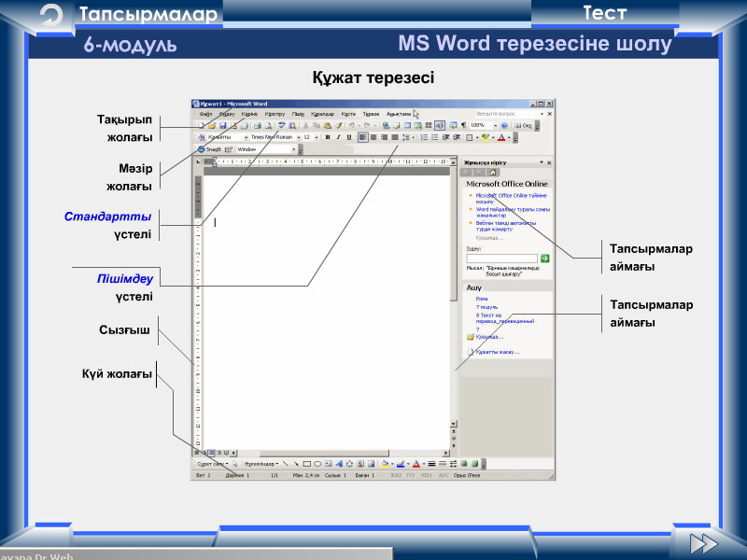Open the AutoShapes dropdown in drawing toolbar
Screen dimensions: 747x560
261,464
